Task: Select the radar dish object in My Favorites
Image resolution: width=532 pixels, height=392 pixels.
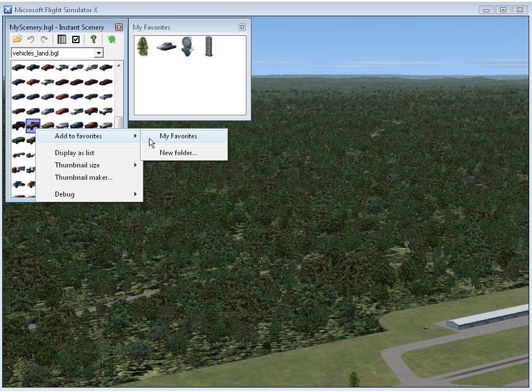Action: click(x=187, y=47)
